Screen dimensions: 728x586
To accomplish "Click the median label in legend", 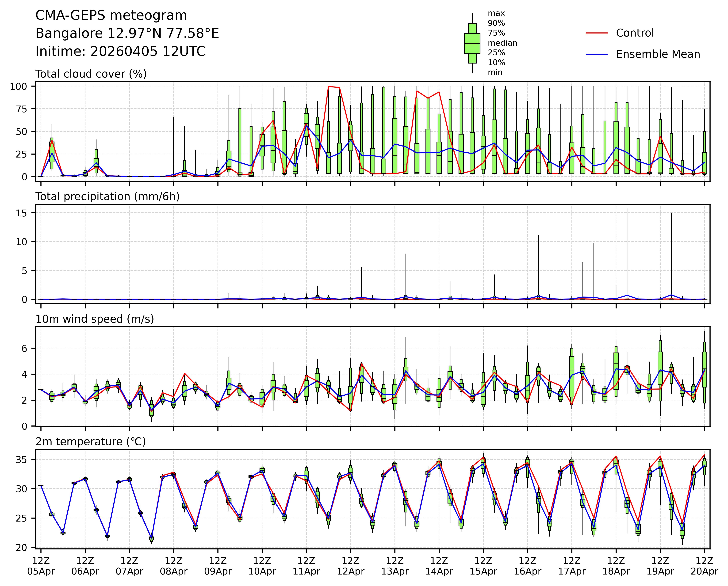I will point(502,43).
